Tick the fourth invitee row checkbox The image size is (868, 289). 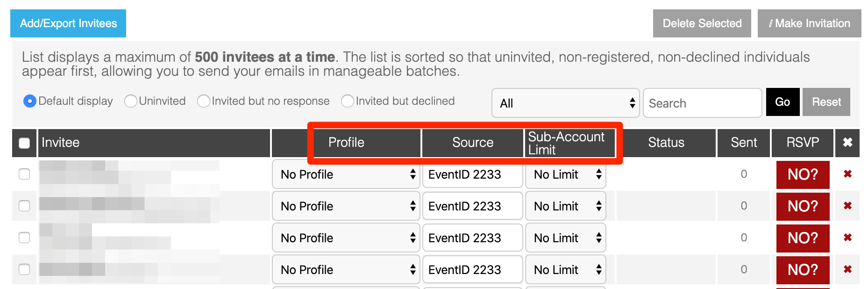click(x=24, y=269)
